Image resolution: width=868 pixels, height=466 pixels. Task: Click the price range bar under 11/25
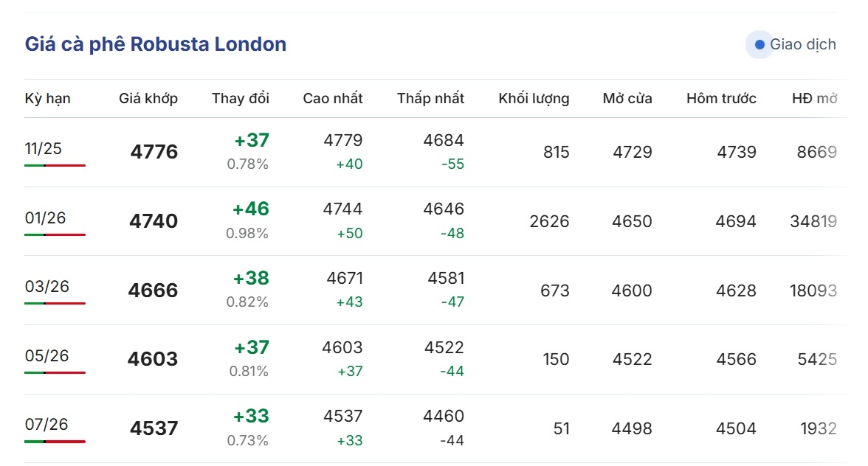55,165
